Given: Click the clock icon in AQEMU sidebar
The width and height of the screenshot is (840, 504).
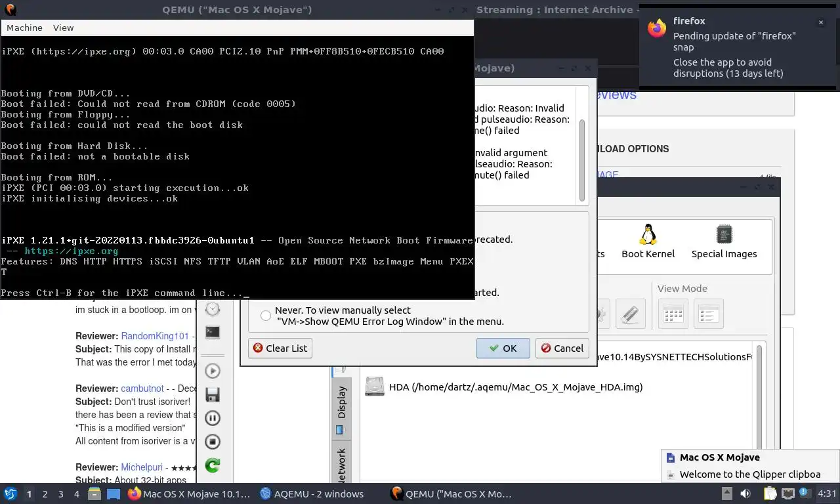Looking at the screenshot, I should (x=212, y=309).
